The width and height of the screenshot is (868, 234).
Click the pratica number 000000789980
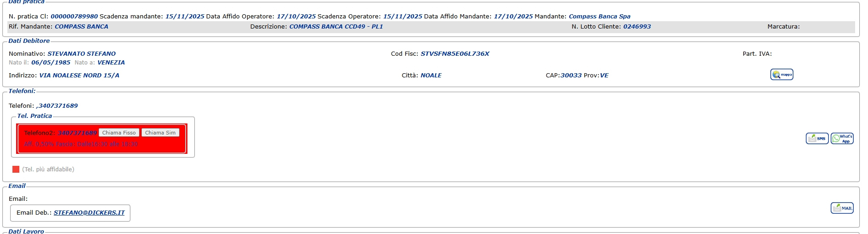click(x=74, y=17)
